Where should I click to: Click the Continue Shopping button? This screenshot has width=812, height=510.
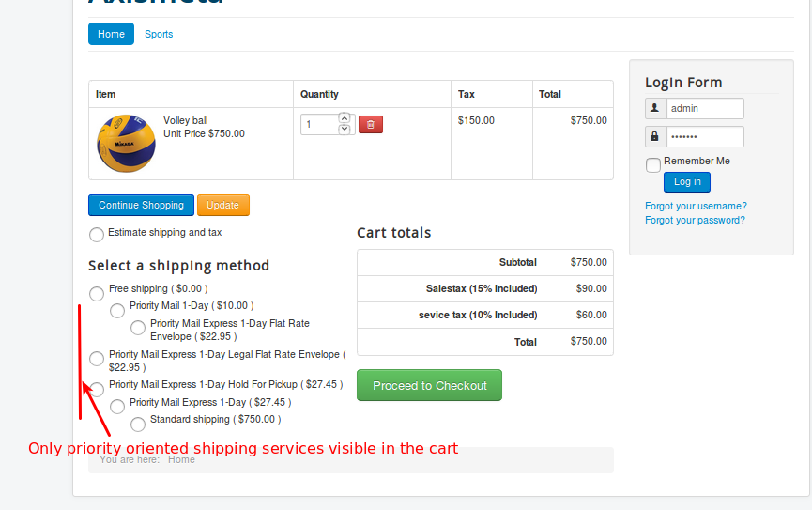(x=141, y=205)
